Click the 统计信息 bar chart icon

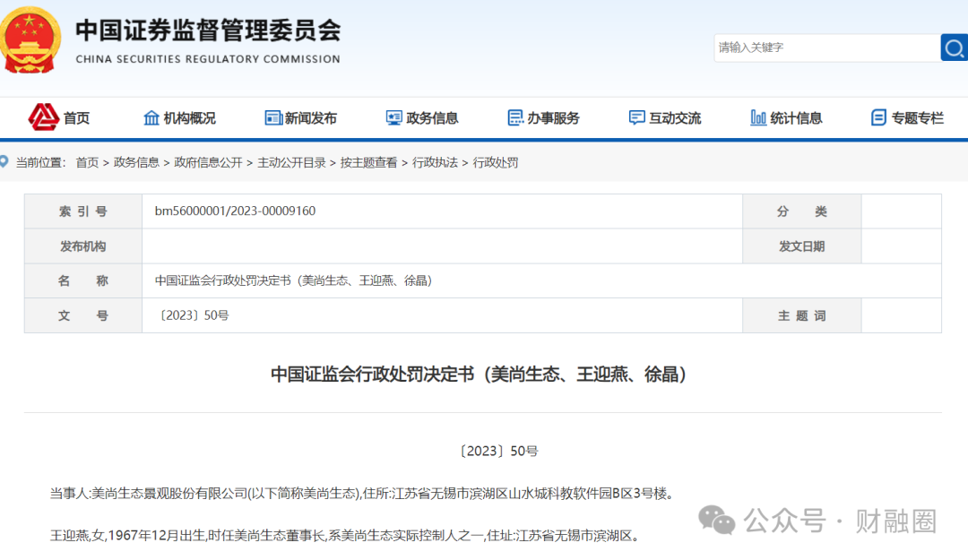click(x=758, y=117)
